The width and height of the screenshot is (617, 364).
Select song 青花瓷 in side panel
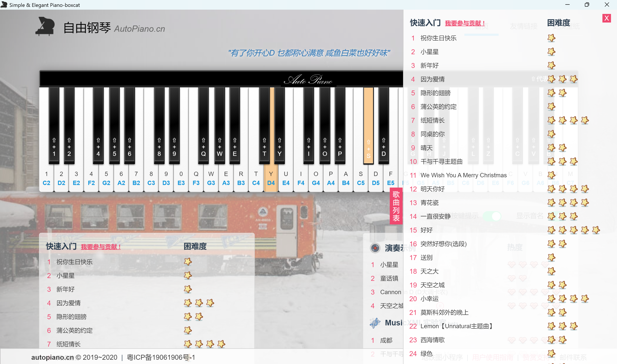pos(429,203)
